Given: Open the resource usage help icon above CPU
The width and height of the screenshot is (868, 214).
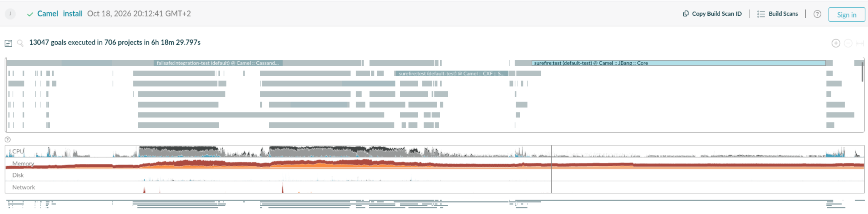Looking at the screenshot, I should click(8, 139).
